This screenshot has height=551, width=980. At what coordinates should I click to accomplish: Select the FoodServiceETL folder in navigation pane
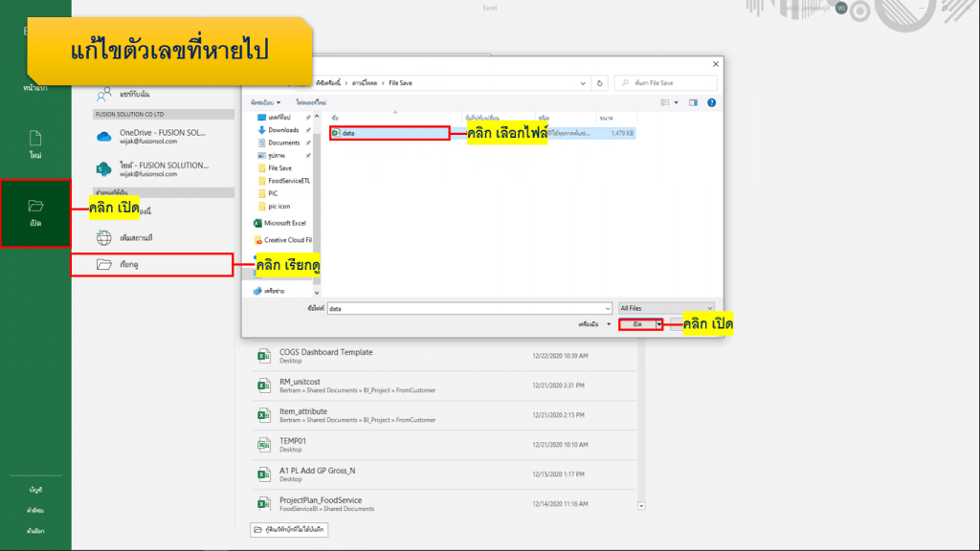[x=288, y=180]
